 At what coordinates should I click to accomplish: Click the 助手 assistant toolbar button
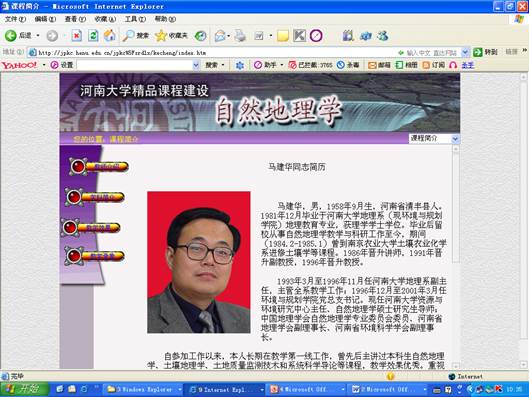pyautogui.click(x=266, y=65)
